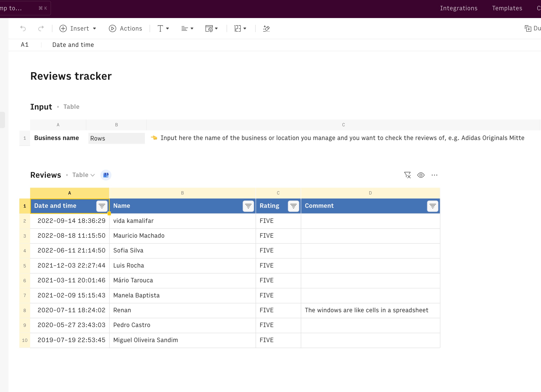Select column A header in Reviews table
The image size is (541, 392).
[x=70, y=193]
